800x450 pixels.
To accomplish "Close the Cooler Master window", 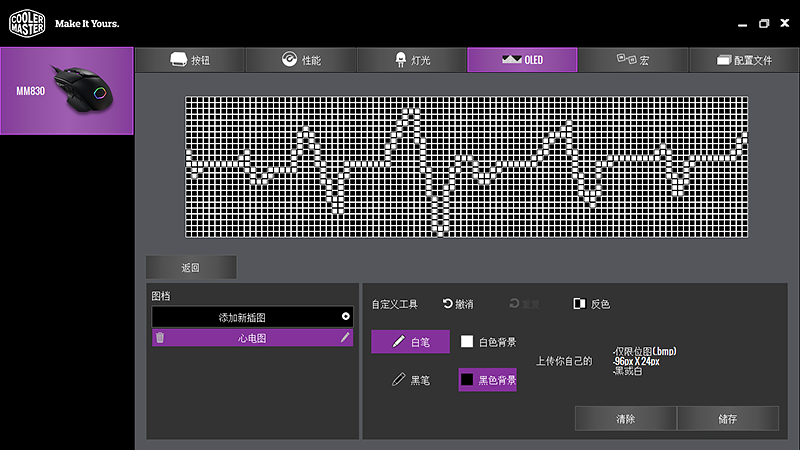I will point(785,23).
